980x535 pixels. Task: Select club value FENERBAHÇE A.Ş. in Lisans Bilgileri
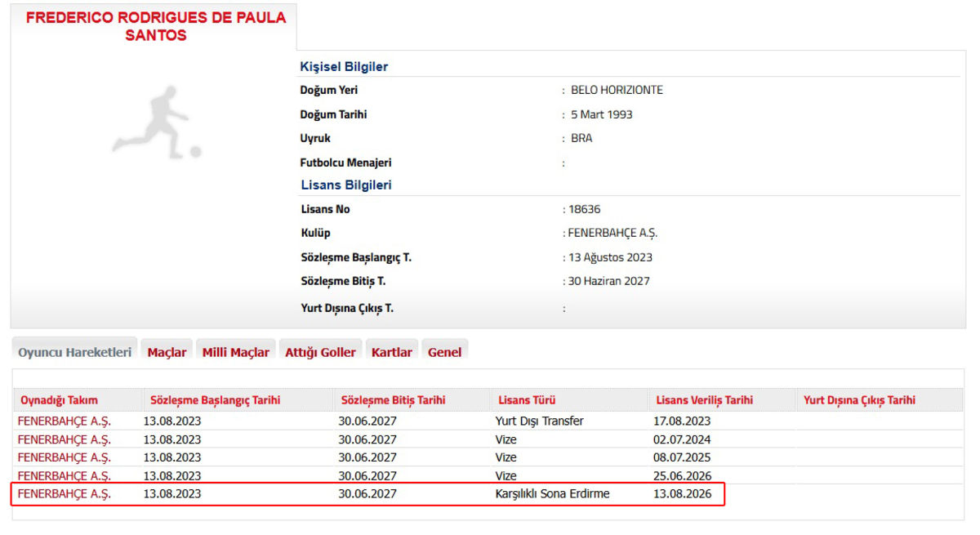point(612,233)
